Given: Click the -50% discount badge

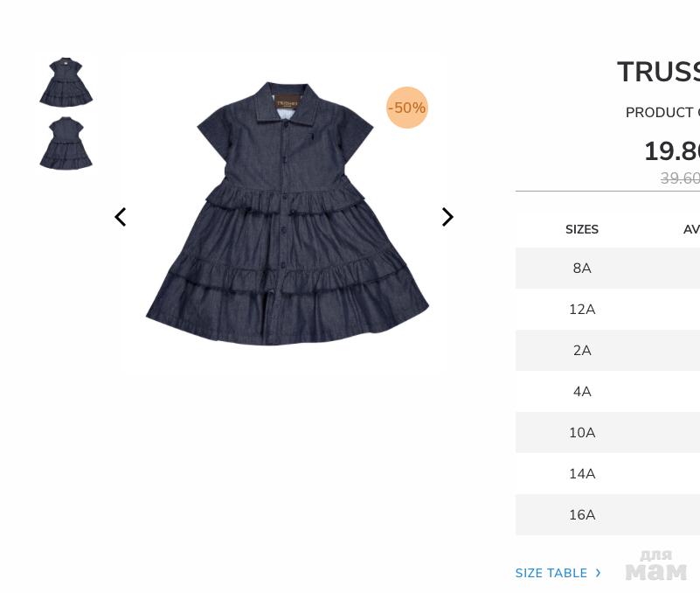Looking at the screenshot, I should click(407, 108).
